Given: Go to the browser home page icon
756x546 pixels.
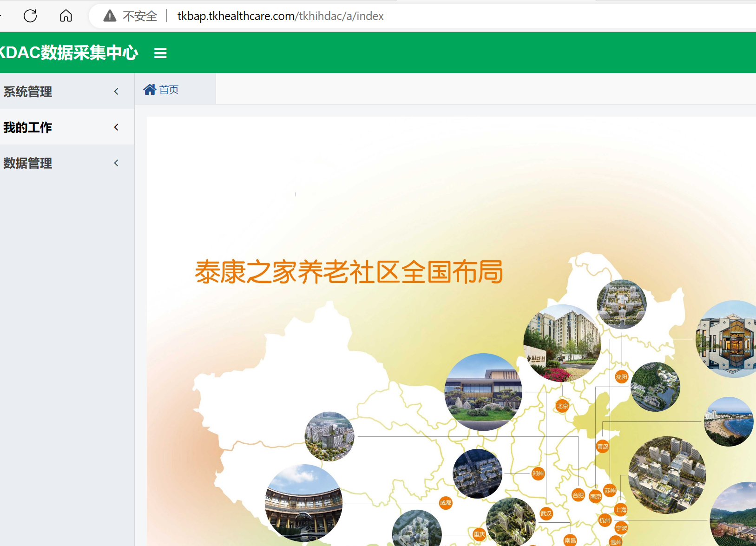Looking at the screenshot, I should 66,16.
